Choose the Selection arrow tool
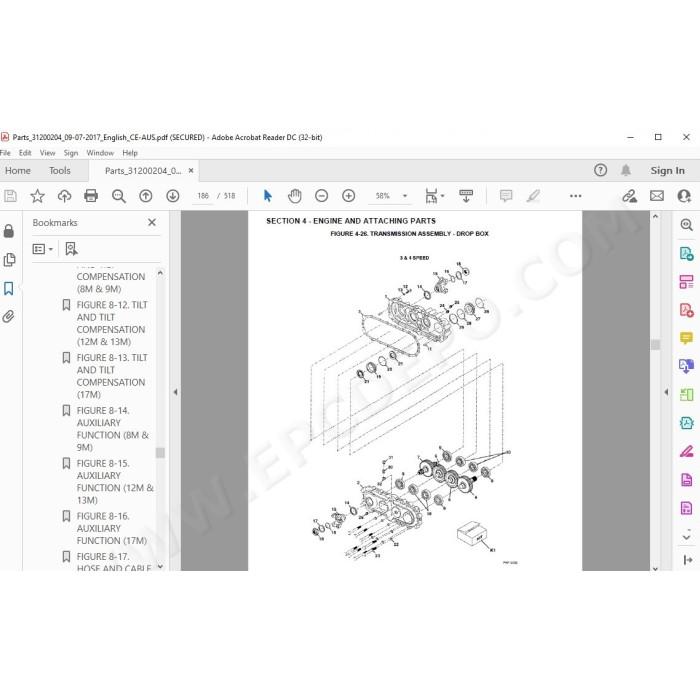 coord(267,196)
